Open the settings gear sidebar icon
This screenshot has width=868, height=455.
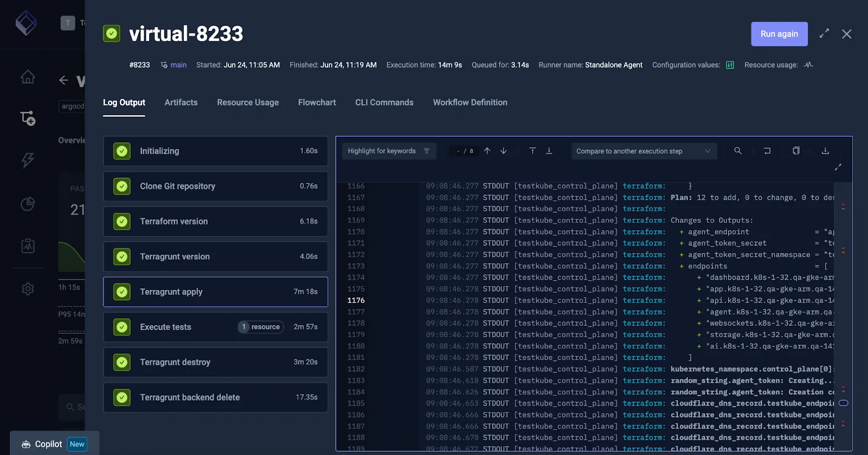click(x=28, y=289)
